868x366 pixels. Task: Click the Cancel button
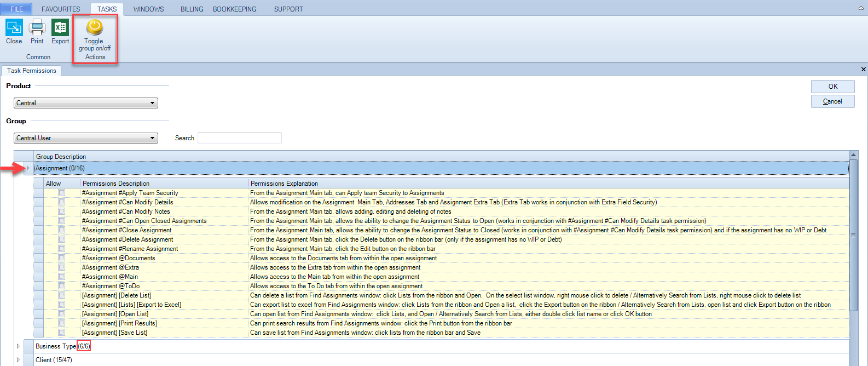832,101
